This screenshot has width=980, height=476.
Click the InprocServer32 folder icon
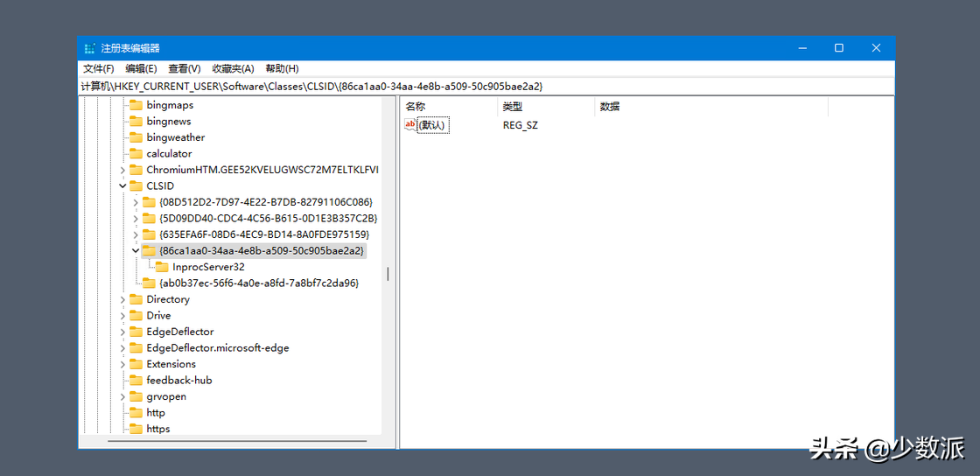[x=162, y=267]
